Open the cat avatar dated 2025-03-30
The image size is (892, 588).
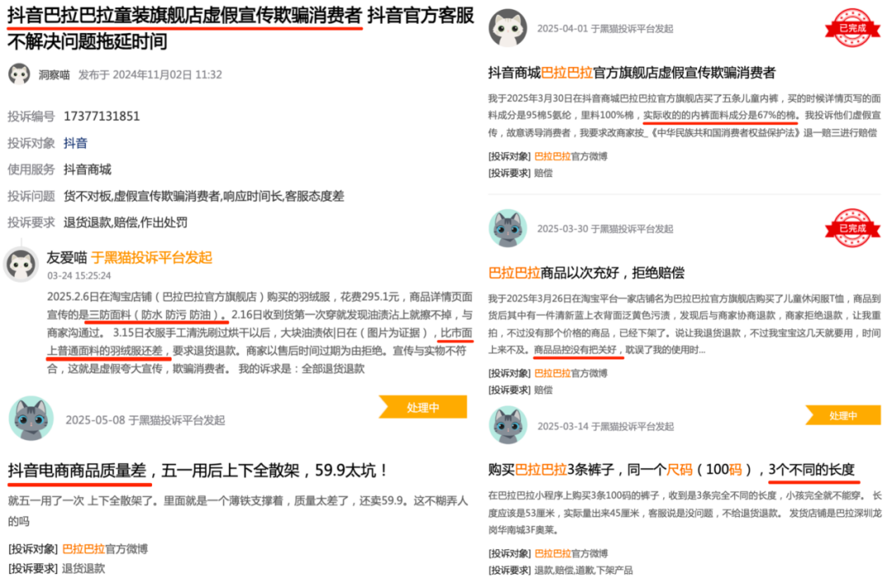[508, 229]
